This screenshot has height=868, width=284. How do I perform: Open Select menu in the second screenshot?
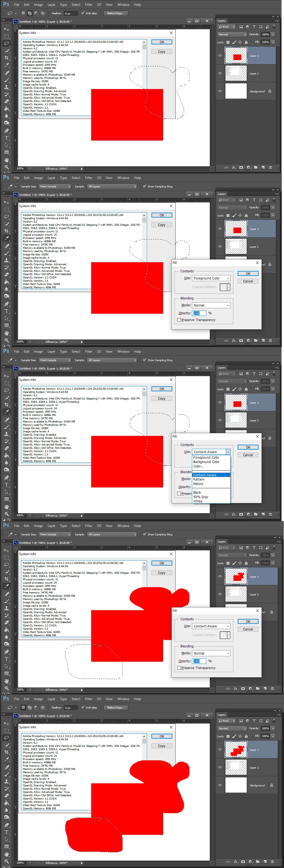click(x=76, y=178)
